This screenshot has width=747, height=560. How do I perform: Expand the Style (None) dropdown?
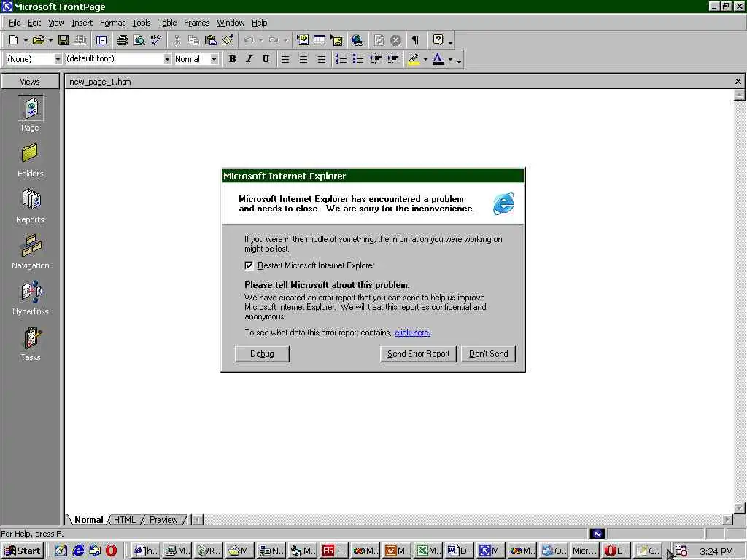click(58, 59)
